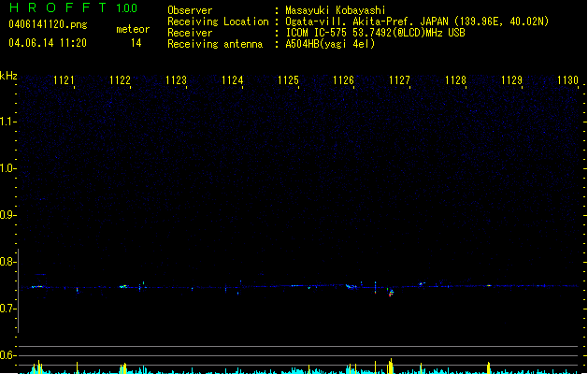Click the kHz axis unit label
Screen dimensions: 588x374
[8, 76]
